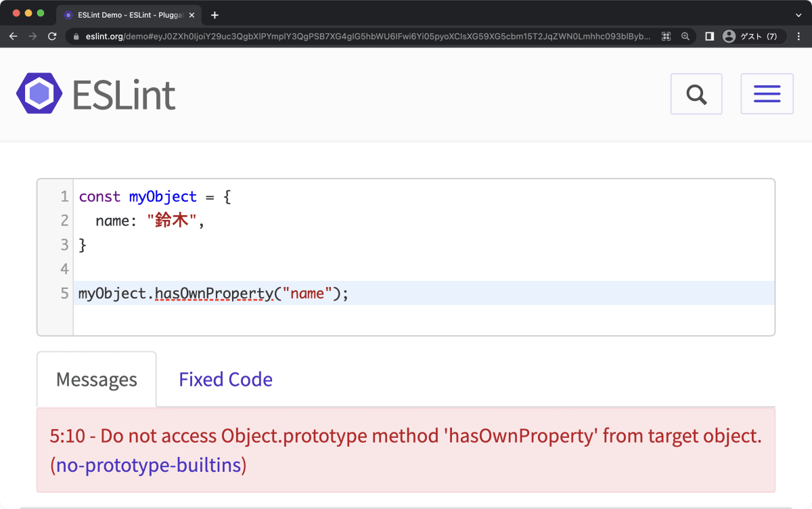The width and height of the screenshot is (812, 509).
Task: Open the Chrome three-dot menu
Action: [x=799, y=37]
